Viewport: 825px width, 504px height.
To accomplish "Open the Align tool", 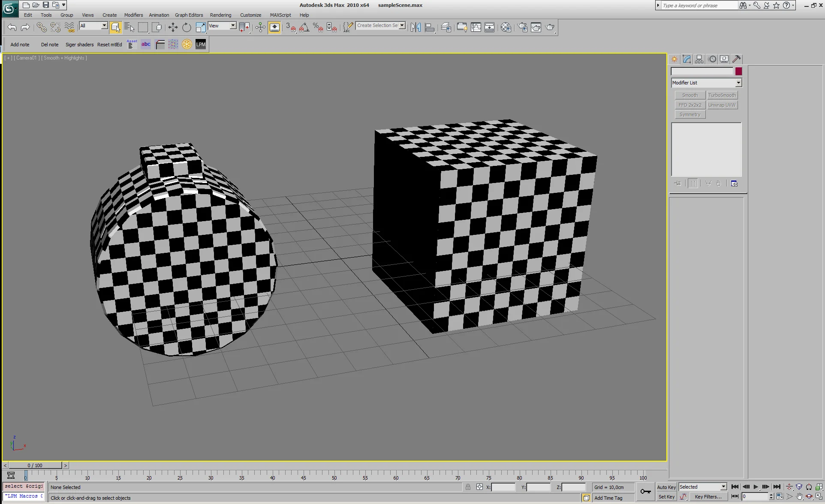I will tap(430, 27).
